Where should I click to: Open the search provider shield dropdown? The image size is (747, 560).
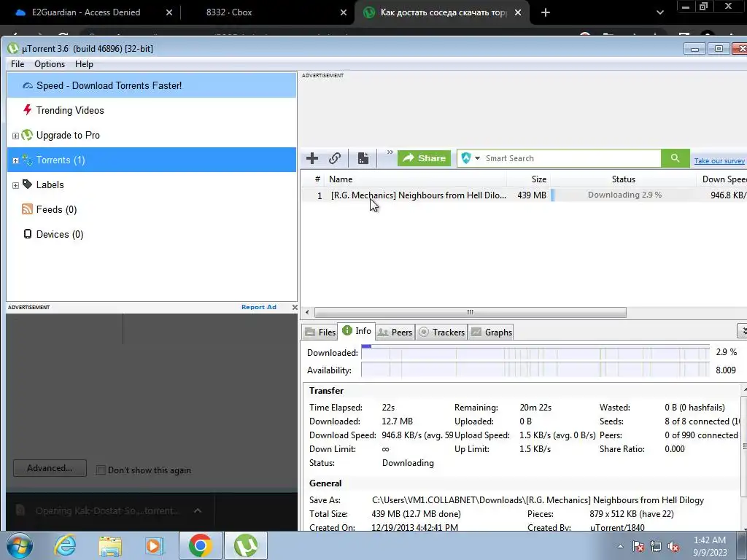[x=471, y=158]
